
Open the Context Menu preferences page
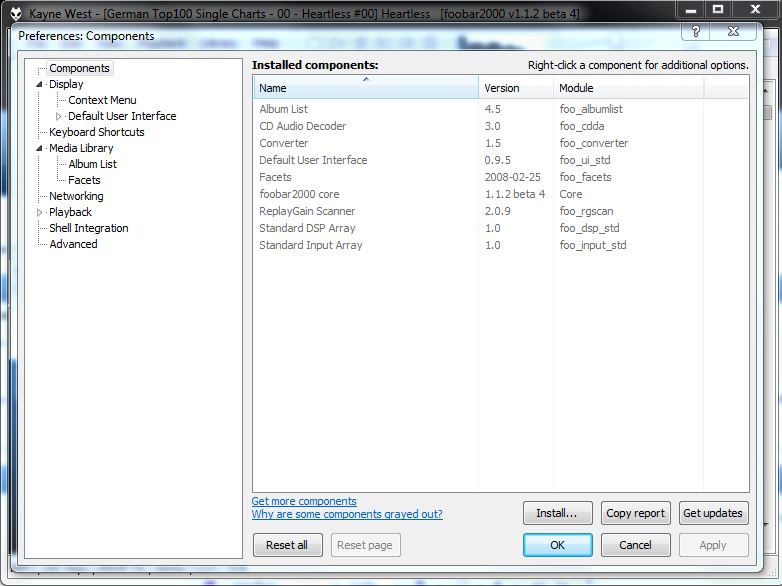pos(102,100)
